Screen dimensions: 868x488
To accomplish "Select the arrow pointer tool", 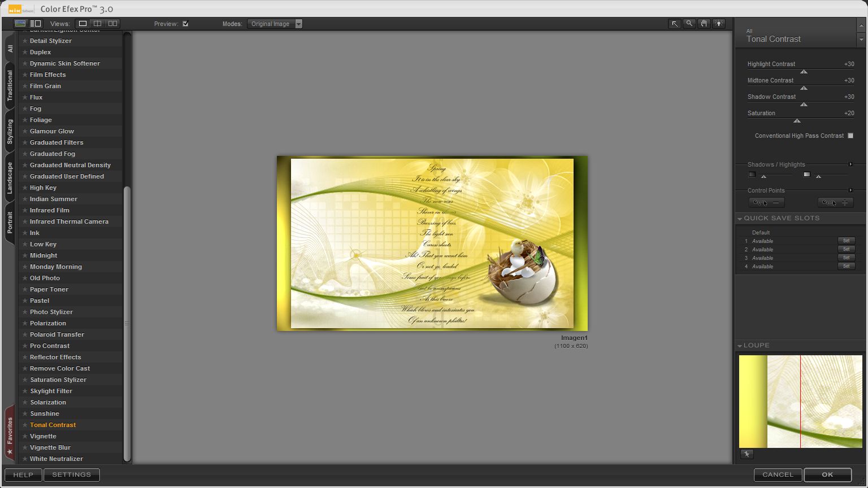I will click(x=675, y=24).
